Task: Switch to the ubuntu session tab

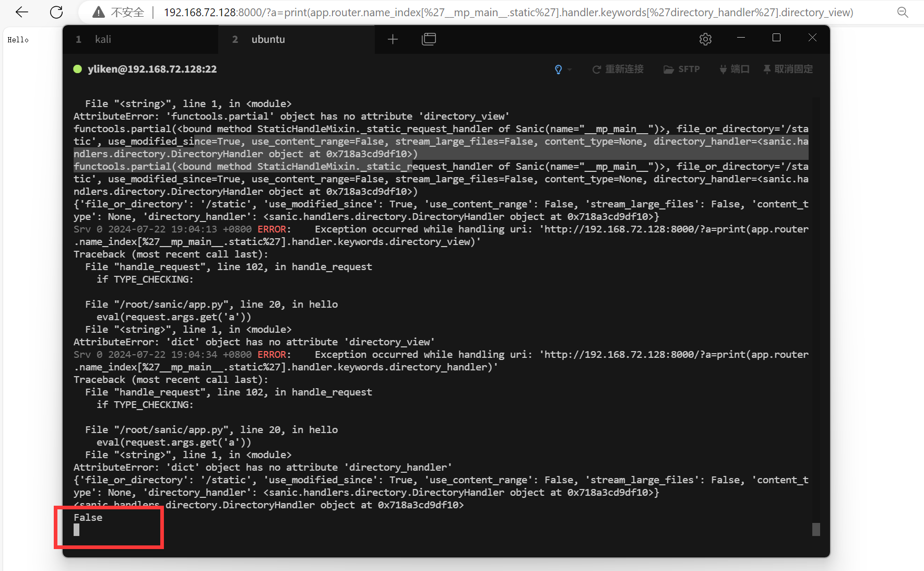Action: coord(297,39)
